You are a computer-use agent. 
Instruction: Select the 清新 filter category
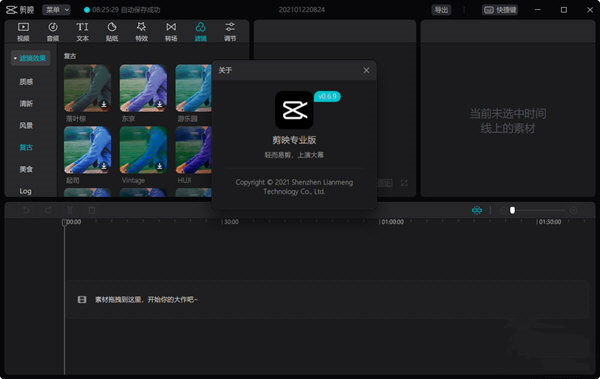pyautogui.click(x=26, y=103)
